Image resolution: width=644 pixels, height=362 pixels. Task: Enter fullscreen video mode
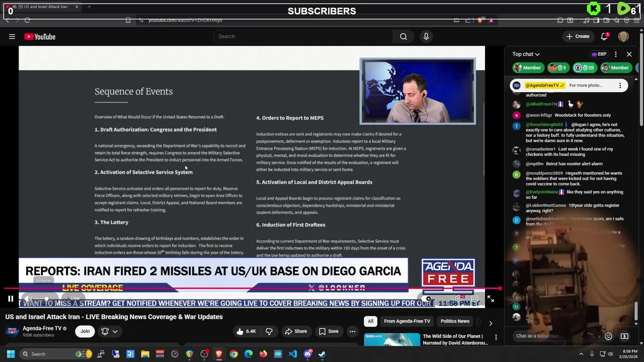coord(491,299)
